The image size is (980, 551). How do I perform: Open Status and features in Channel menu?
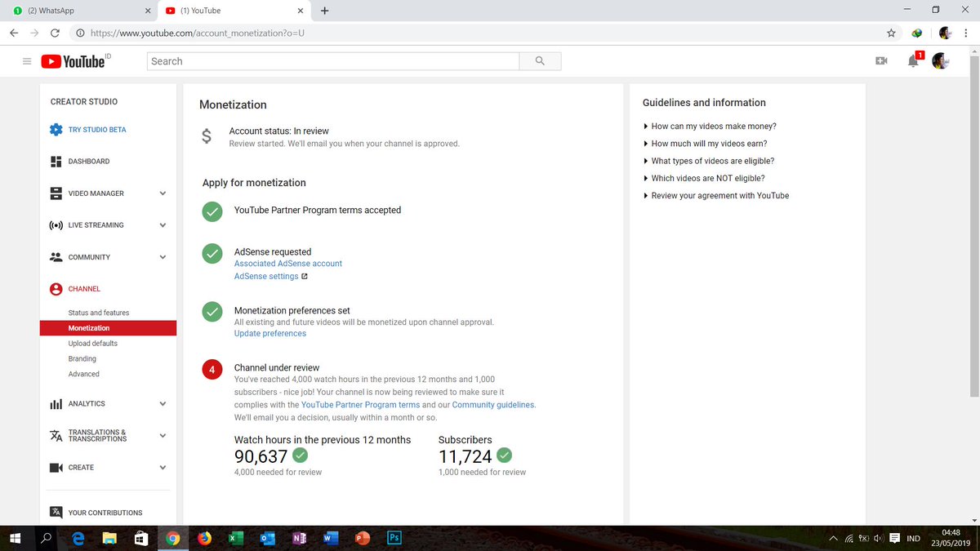99,313
